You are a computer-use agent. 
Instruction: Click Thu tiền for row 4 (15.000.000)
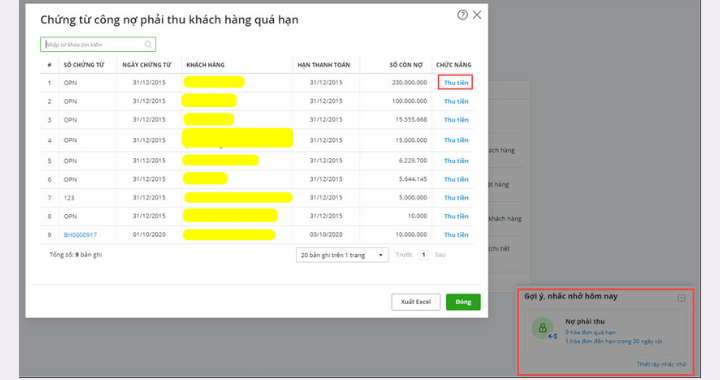[456, 140]
